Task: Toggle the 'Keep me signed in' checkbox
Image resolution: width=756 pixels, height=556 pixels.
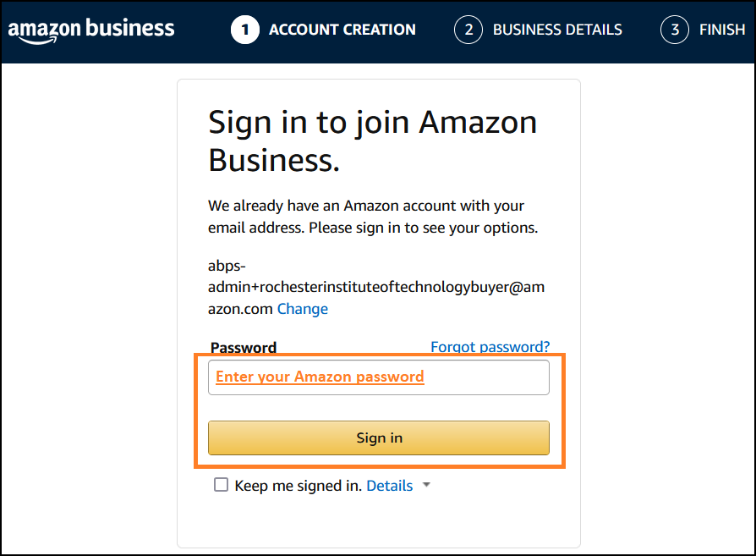Action: pyautogui.click(x=222, y=485)
